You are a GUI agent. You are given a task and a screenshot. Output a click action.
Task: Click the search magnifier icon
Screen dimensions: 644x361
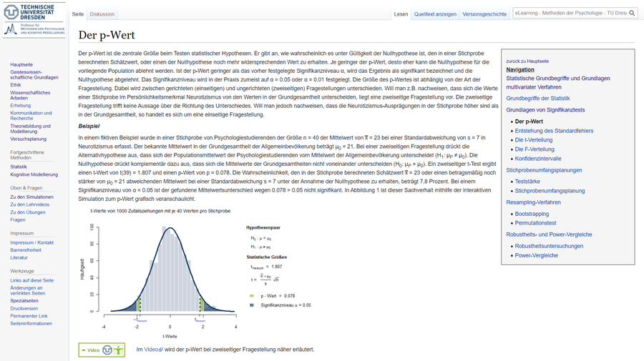(632, 13)
